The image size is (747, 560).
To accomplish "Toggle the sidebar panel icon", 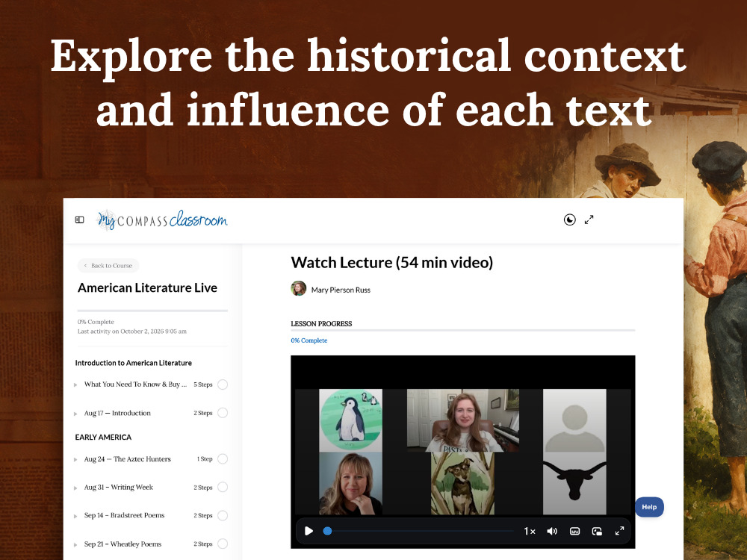I will pyautogui.click(x=80, y=220).
